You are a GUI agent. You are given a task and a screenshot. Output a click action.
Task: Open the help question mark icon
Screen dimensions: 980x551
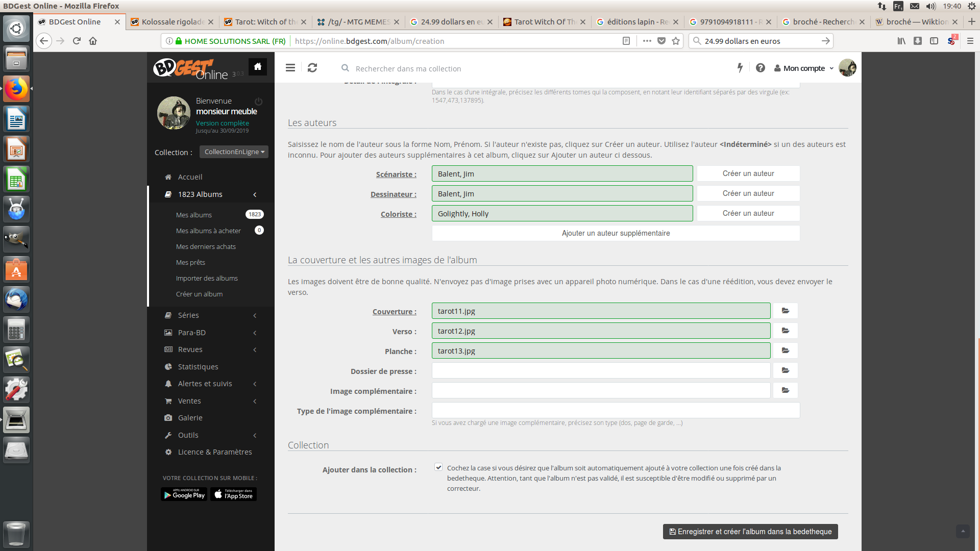pos(760,68)
